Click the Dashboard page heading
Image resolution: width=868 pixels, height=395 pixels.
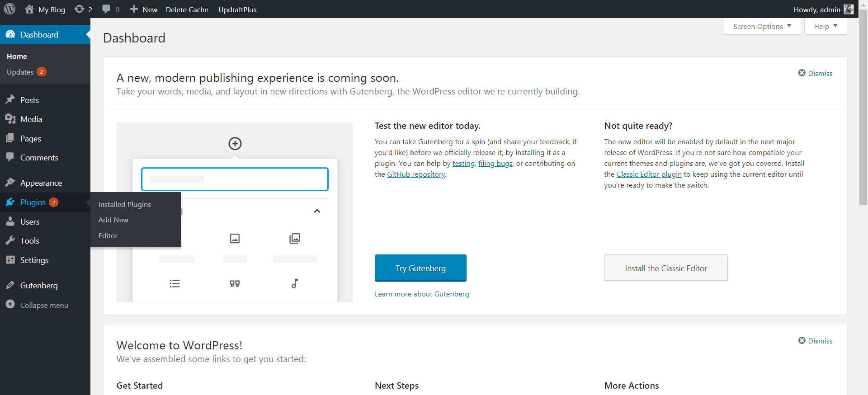[x=134, y=38]
